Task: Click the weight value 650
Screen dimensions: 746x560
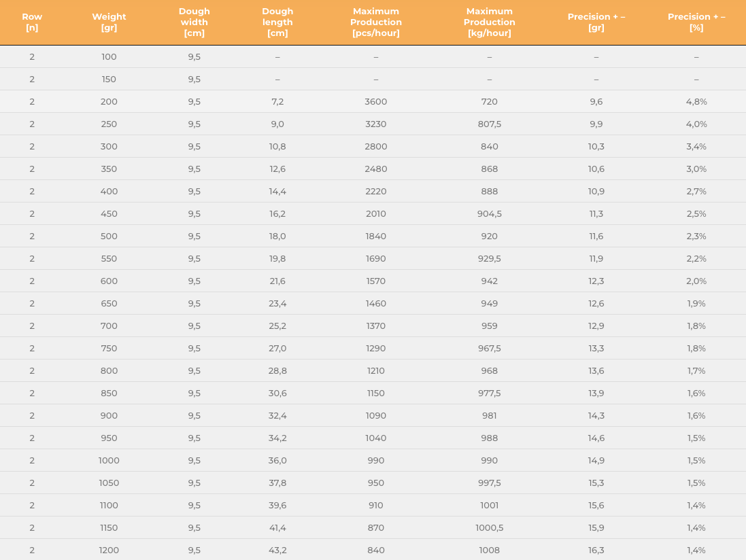Action: point(109,304)
